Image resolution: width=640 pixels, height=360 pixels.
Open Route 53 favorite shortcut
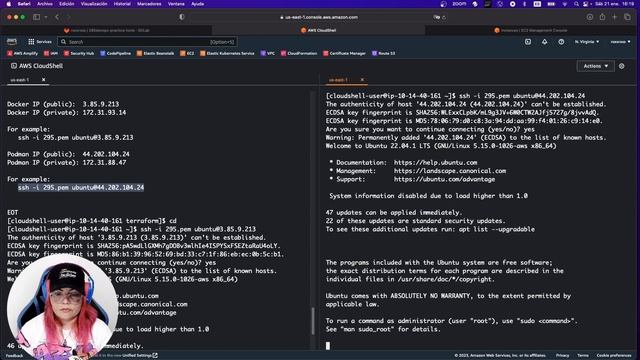click(383, 53)
